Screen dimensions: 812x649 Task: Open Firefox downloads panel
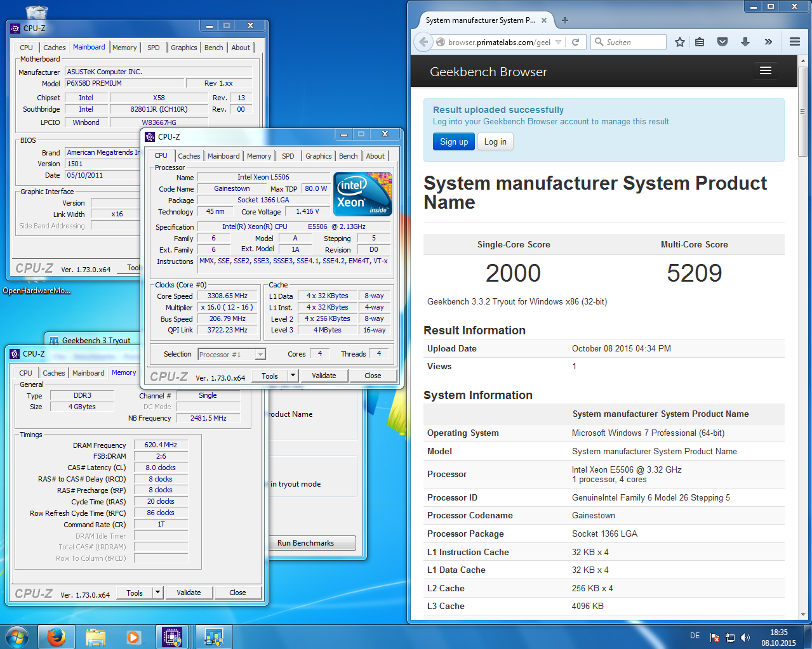[745, 42]
